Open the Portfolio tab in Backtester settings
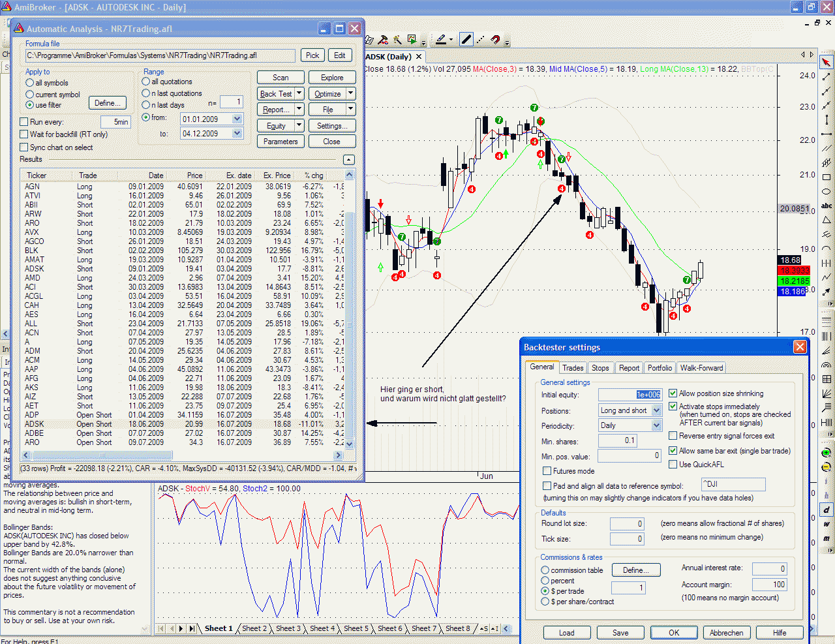The image size is (835, 644). point(660,368)
